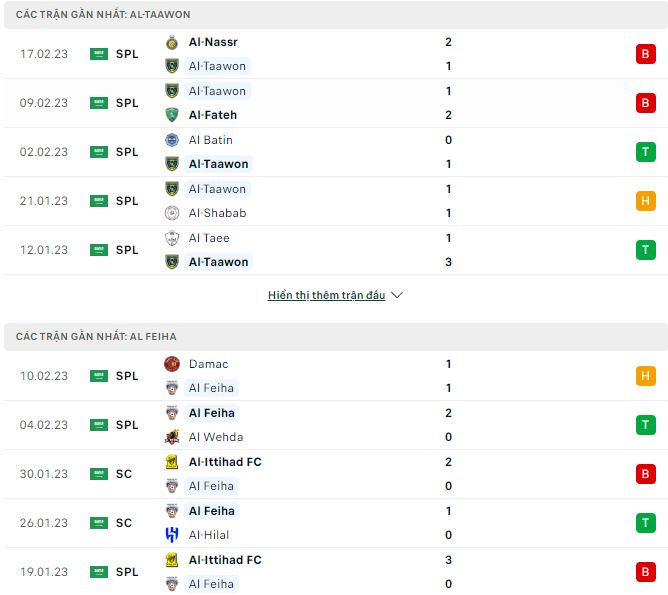Select the Al Feiha recent matches header
The height and width of the screenshot is (595, 668).
click(96, 337)
